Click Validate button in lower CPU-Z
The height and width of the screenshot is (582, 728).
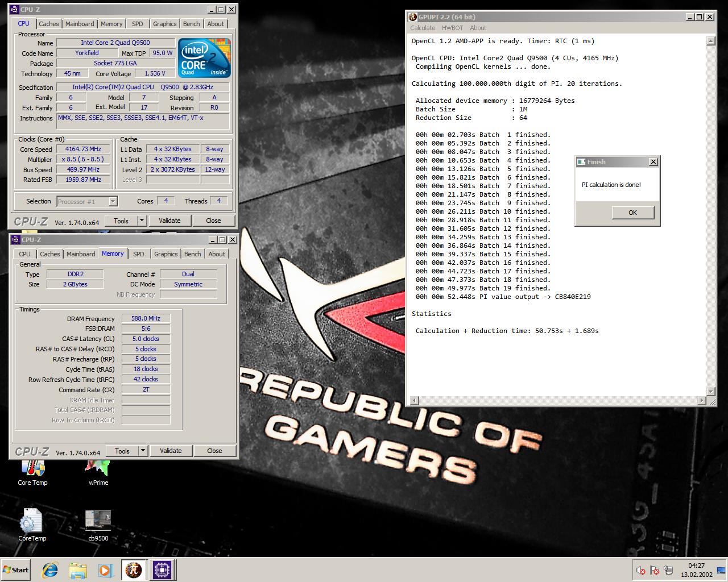click(171, 451)
